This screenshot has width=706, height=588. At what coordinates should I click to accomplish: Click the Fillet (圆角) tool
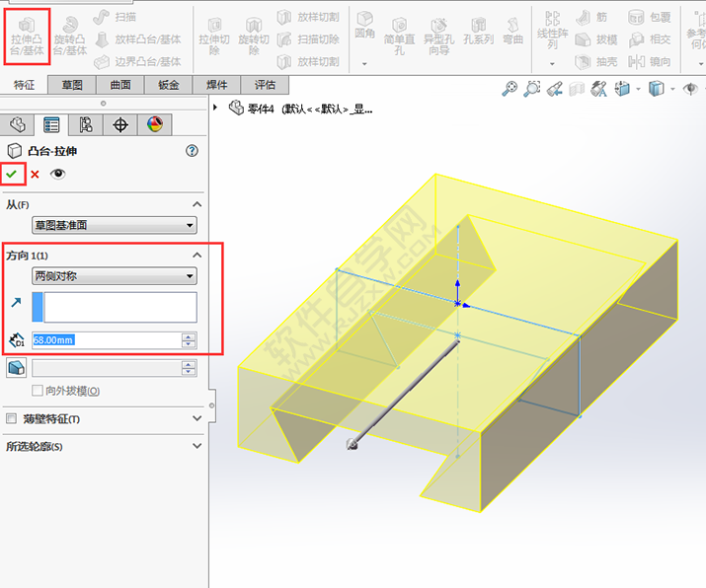tap(364, 26)
